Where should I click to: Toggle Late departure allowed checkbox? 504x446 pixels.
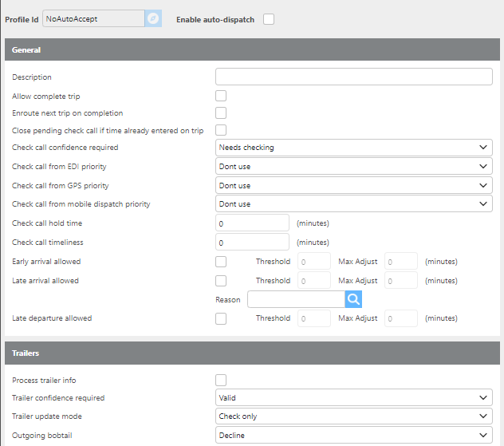click(x=221, y=318)
